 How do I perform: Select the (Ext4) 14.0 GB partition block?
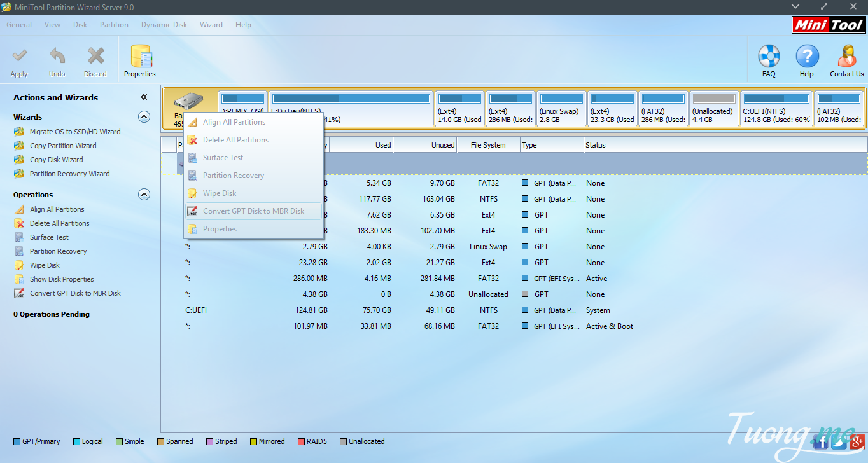pos(459,109)
